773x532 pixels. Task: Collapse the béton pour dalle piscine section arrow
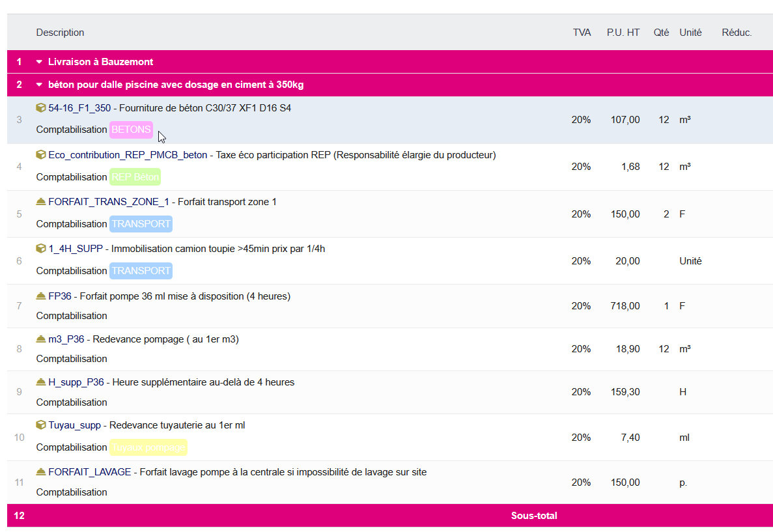point(40,85)
